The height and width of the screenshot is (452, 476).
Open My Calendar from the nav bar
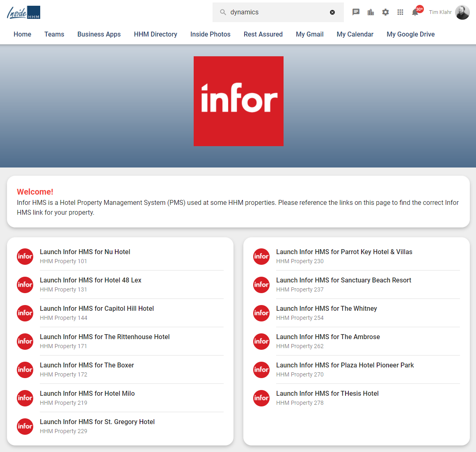[355, 34]
